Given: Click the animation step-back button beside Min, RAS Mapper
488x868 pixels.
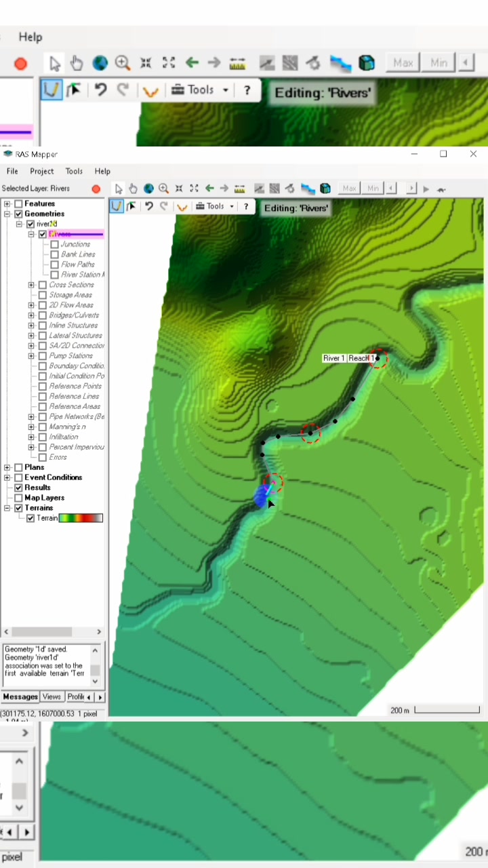Looking at the screenshot, I should 391,189.
